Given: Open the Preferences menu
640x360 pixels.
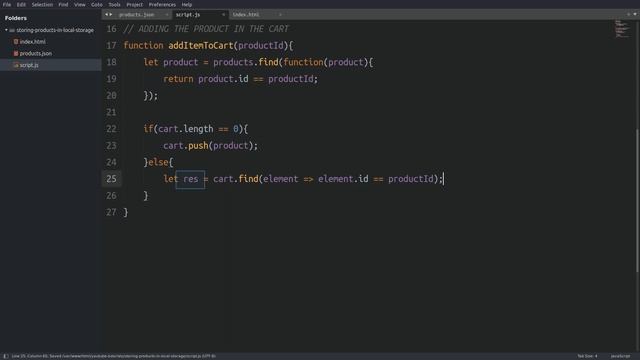Looking at the screenshot, I should coord(162,4).
